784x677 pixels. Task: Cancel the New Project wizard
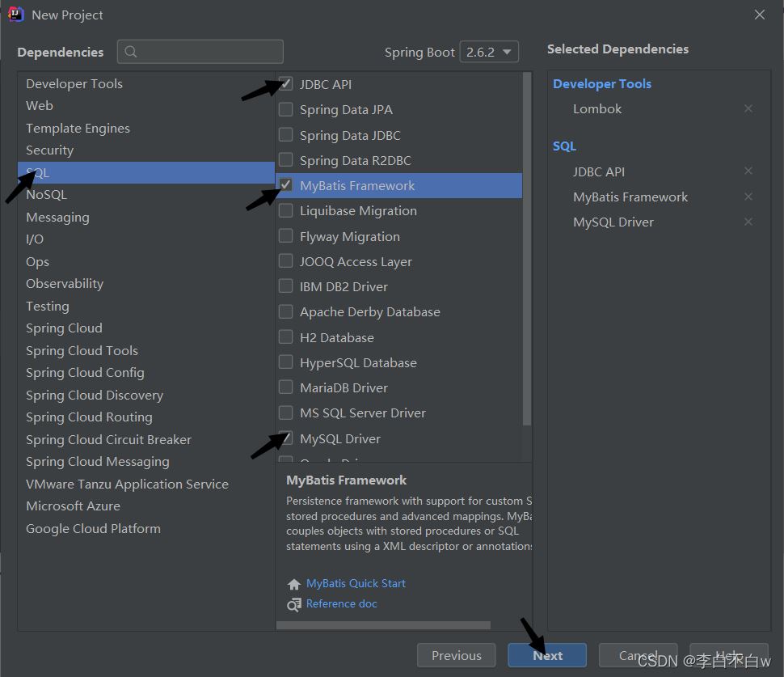pyautogui.click(x=638, y=655)
